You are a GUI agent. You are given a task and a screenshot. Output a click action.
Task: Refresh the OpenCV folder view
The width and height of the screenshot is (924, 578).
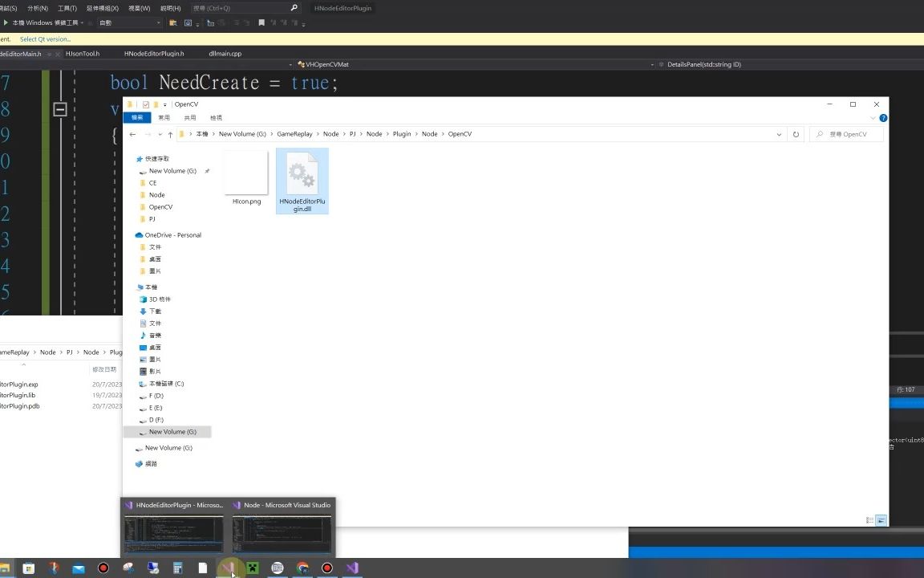pos(796,135)
